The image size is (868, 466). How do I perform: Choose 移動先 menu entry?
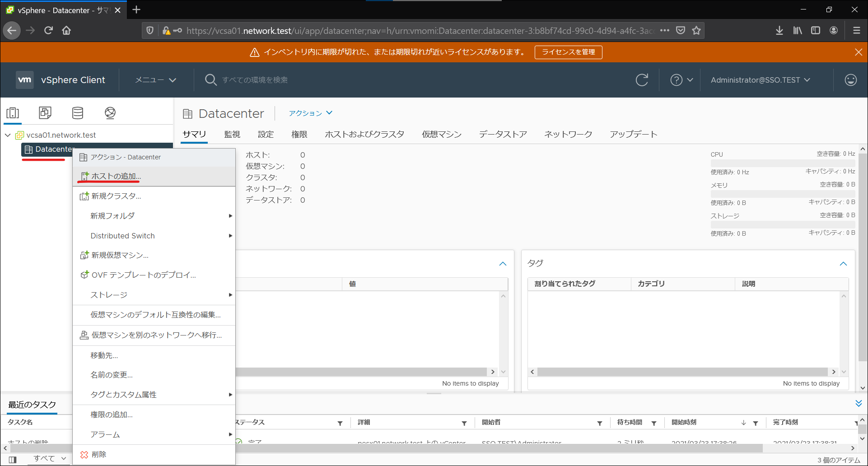[154, 355]
